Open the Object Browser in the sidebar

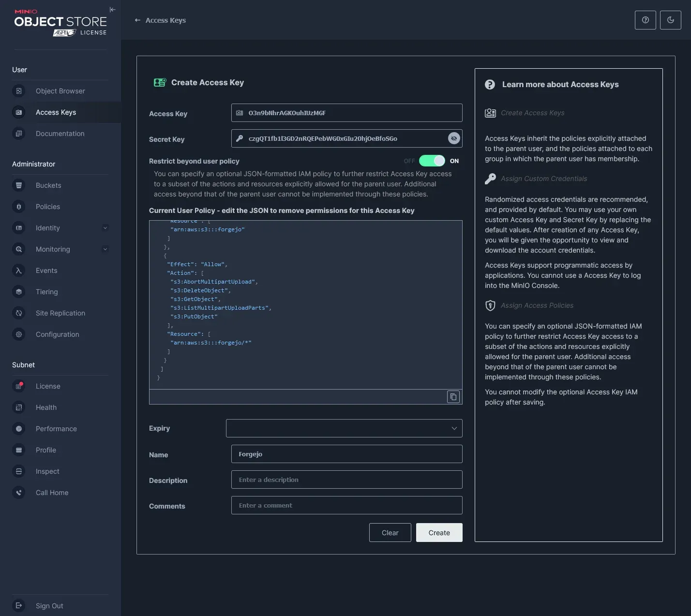pos(60,91)
